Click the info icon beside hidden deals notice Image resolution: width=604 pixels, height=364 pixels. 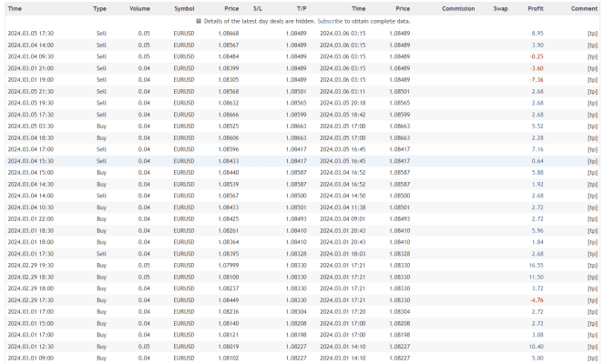(199, 21)
